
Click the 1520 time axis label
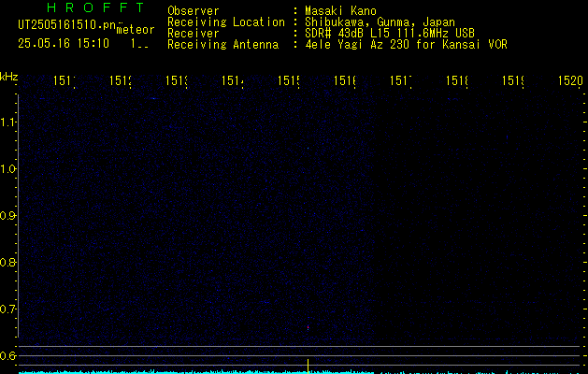click(x=570, y=80)
